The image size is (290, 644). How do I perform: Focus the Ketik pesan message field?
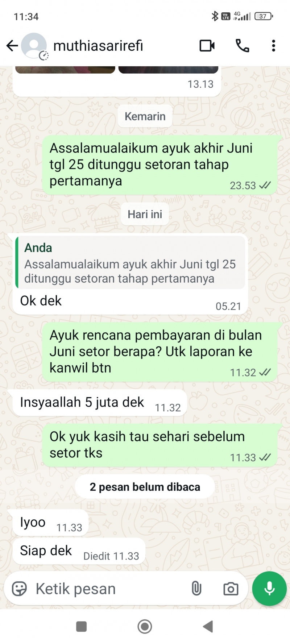click(x=109, y=589)
